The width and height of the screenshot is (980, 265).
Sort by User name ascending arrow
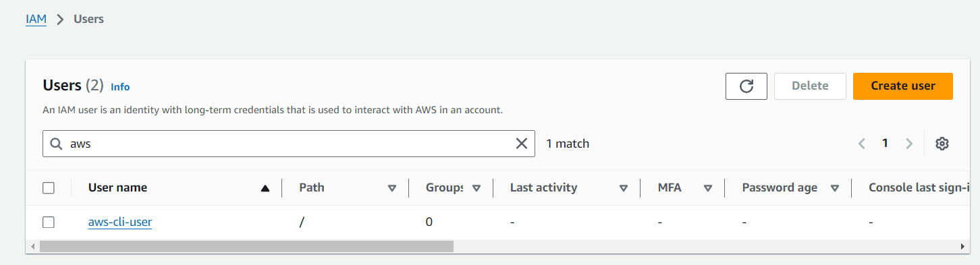[x=265, y=188]
